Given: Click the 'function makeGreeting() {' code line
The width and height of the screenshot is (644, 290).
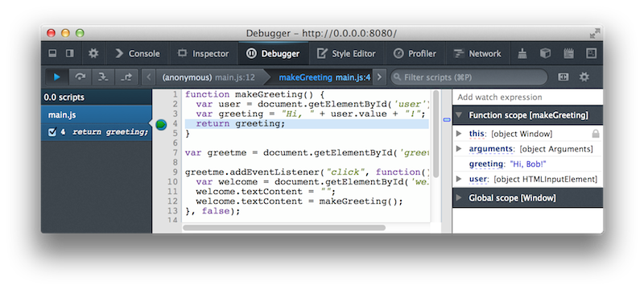Looking at the screenshot, I should point(254,94).
